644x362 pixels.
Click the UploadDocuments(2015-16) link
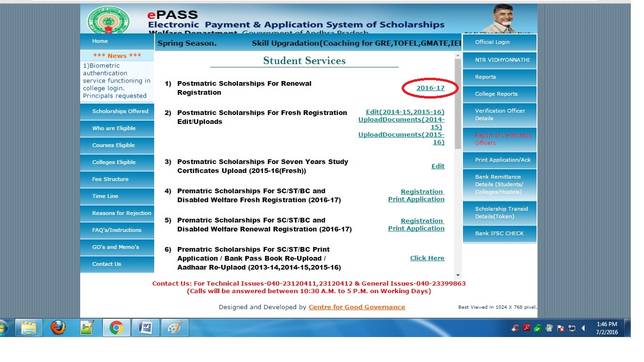[x=401, y=139]
